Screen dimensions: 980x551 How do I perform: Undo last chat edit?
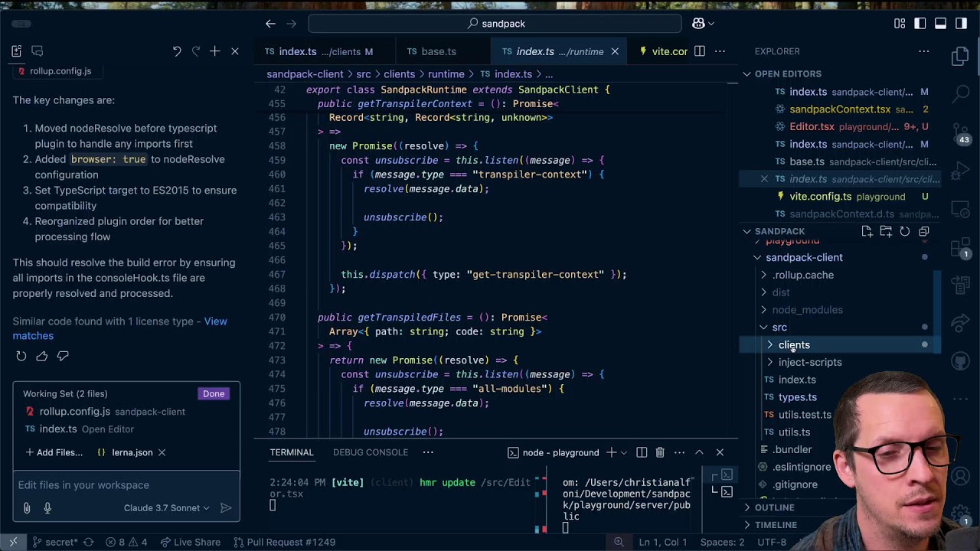177,51
